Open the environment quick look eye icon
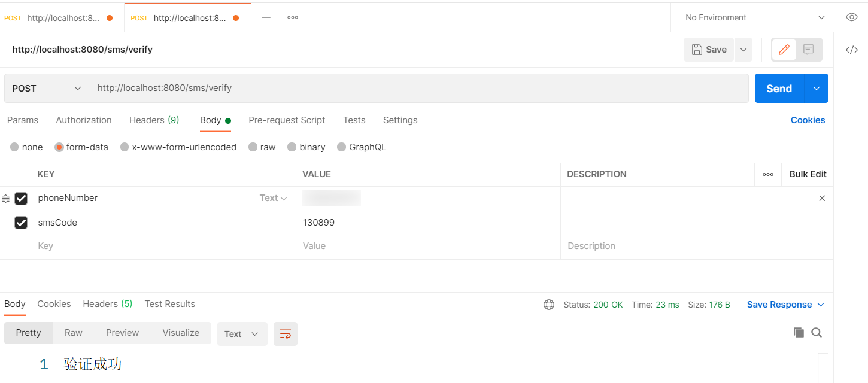The image size is (868, 383). pos(852,17)
